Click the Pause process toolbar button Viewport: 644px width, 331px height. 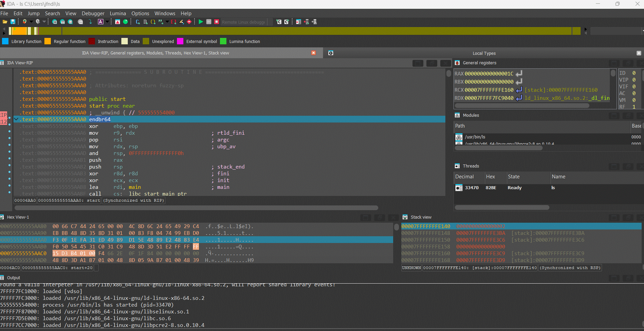pos(209,22)
